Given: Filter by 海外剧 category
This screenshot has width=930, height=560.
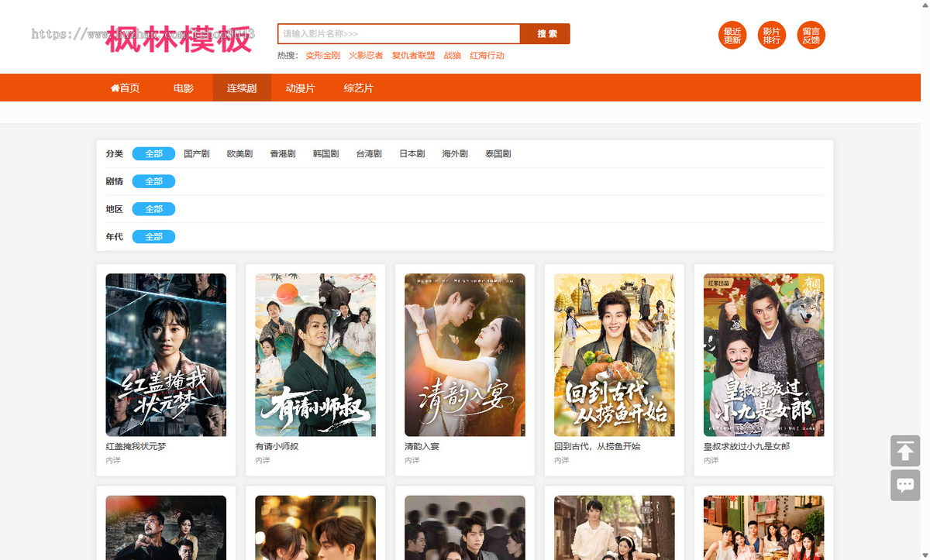Looking at the screenshot, I should (455, 154).
